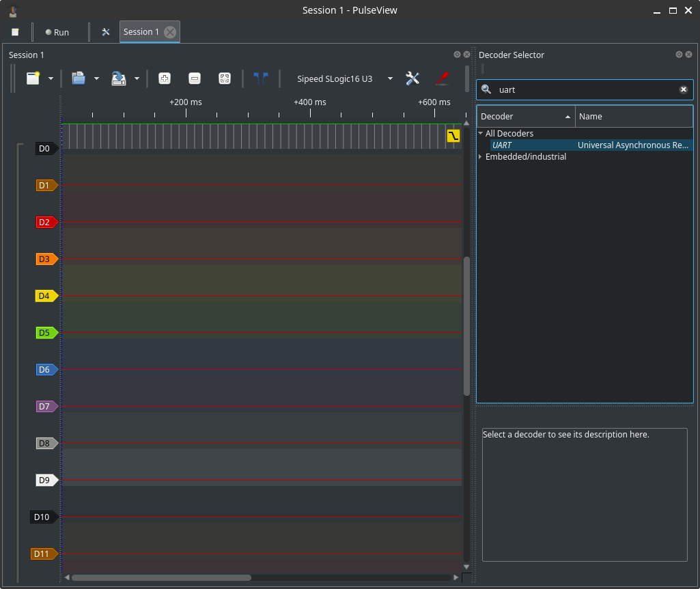Clear the uart search text

pos(683,89)
